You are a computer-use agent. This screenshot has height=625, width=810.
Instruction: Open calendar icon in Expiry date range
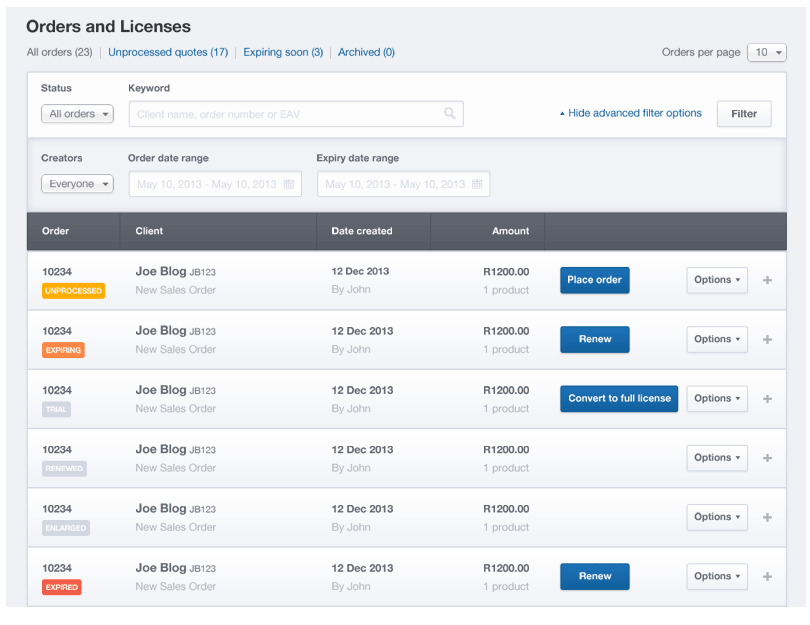477,184
